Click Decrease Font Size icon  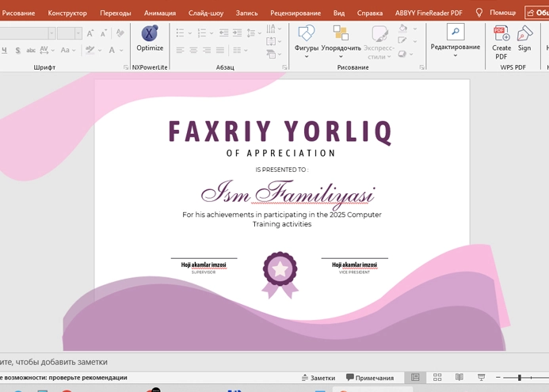point(104,33)
